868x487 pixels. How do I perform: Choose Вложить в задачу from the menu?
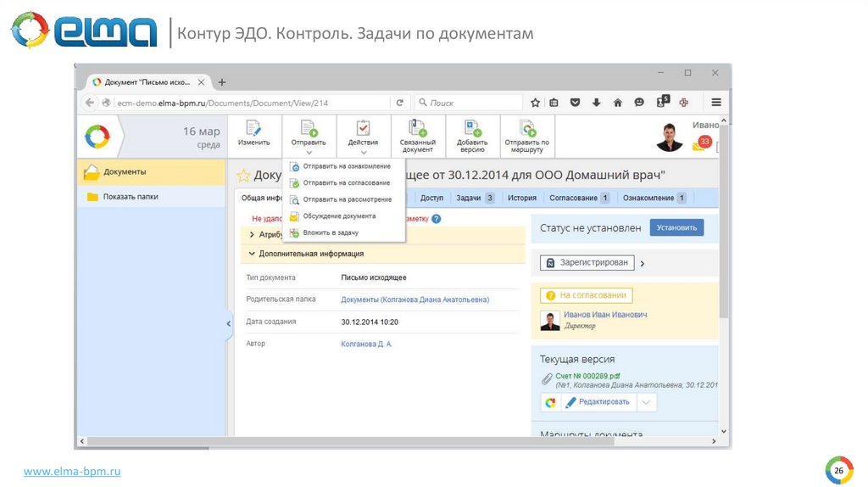coord(331,232)
